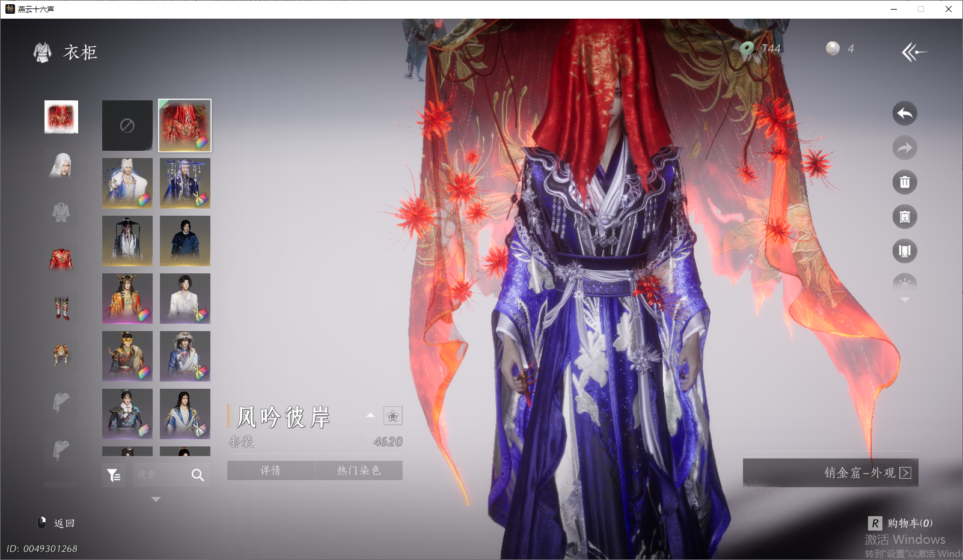Select the gold-mask fur outfit thumbnail
963x560 pixels.
coord(127,356)
